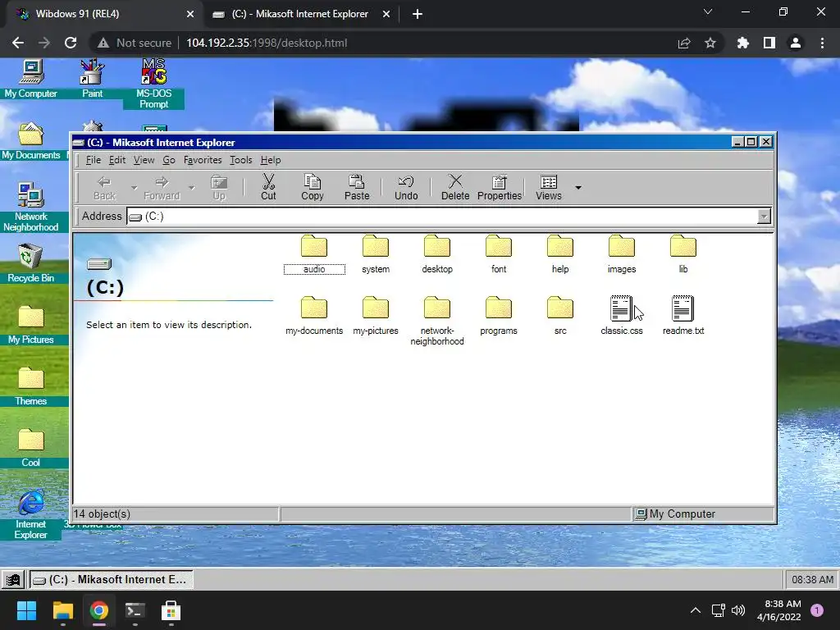Expand the Back history dropdown arrow
The image size is (840, 630).
[134, 188]
